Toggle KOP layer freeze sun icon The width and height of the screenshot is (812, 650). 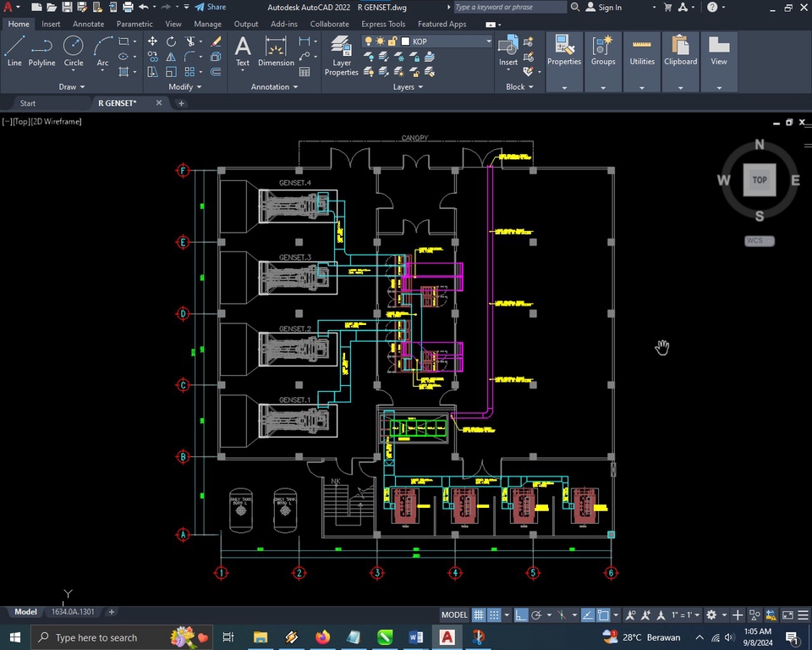pyautogui.click(x=381, y=41)
